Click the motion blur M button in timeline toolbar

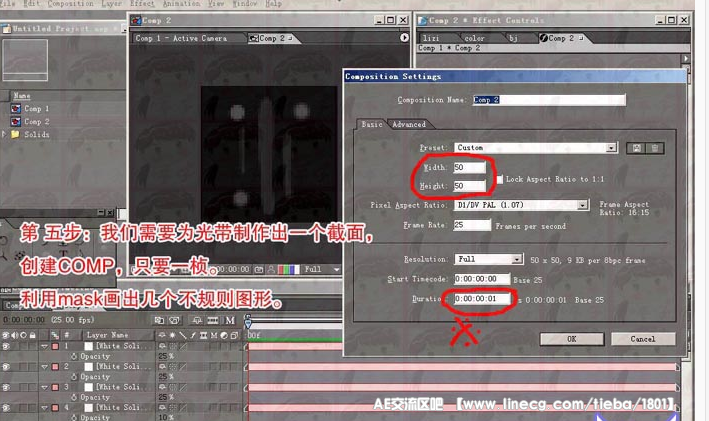[230, 320]
